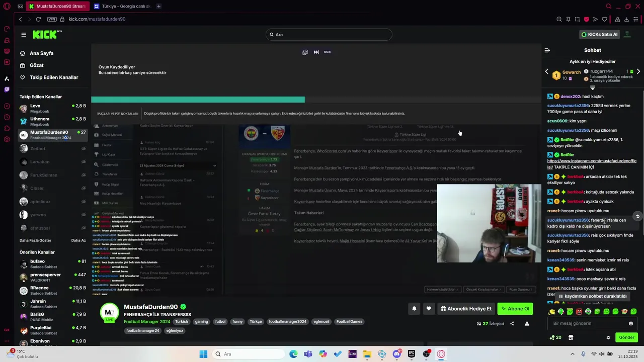Resume paused chat banner
The width and height of the screenshot is (644, 362).
click(593, 296)
